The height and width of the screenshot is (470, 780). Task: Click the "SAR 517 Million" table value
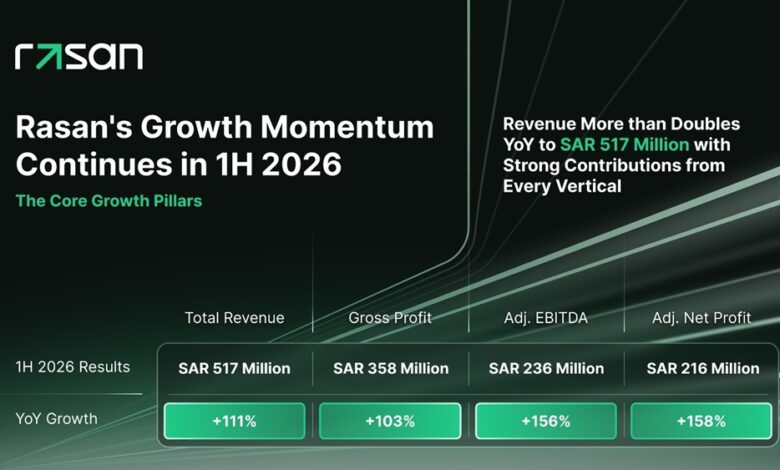(x=234, y=369)
